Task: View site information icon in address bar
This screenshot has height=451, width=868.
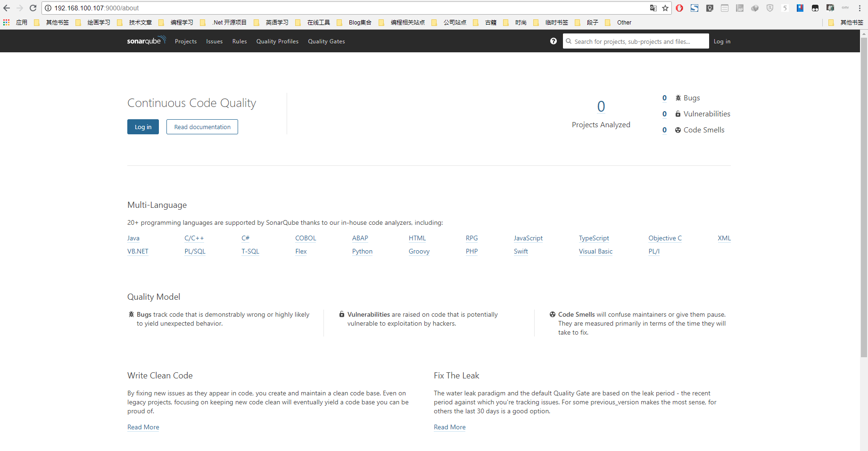Action: click(48, 8)
